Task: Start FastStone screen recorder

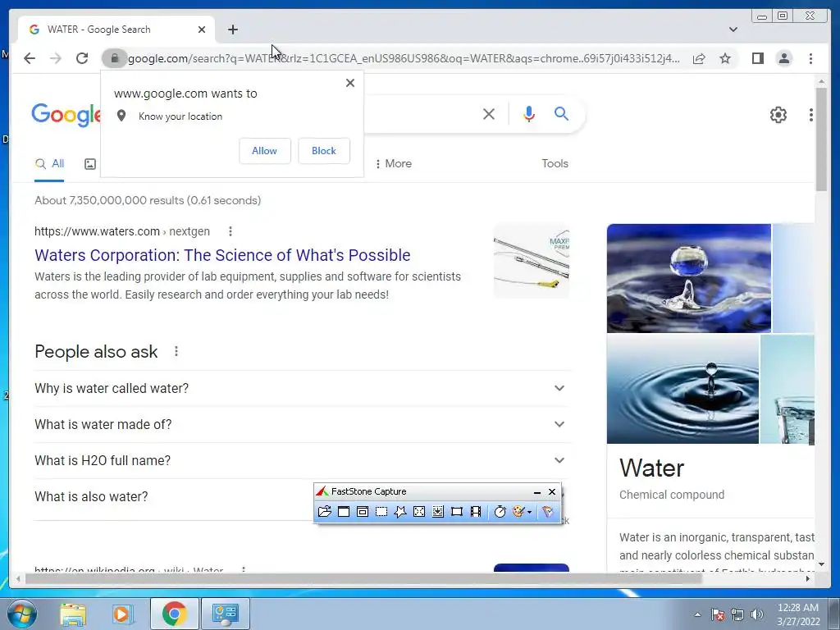Action: (x=475, y=512)
